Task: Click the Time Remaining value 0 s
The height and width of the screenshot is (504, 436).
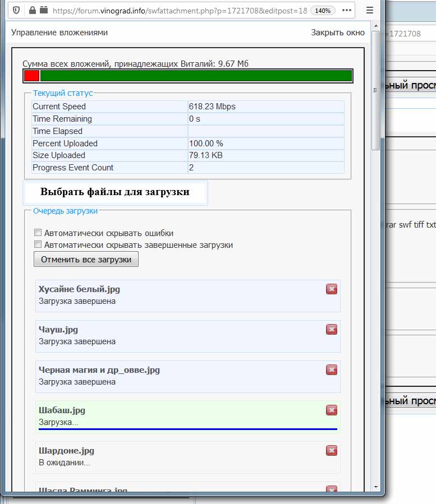Action: (194, 119)
